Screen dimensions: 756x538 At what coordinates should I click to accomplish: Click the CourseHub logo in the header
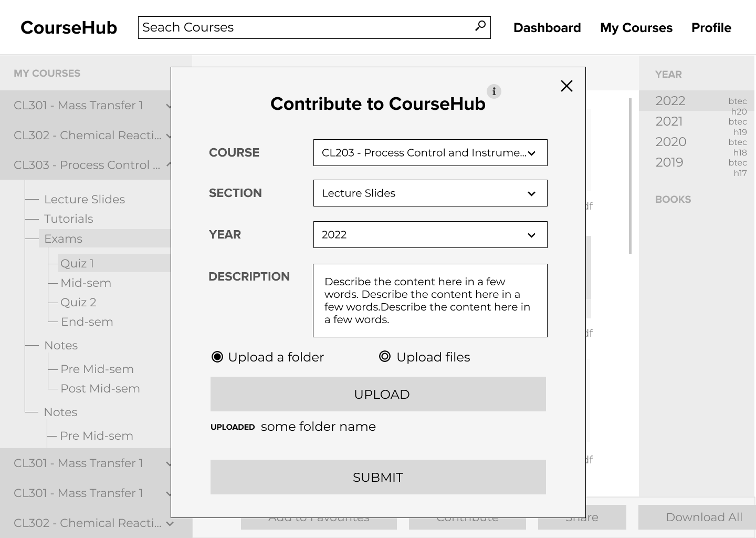[69, 28]
